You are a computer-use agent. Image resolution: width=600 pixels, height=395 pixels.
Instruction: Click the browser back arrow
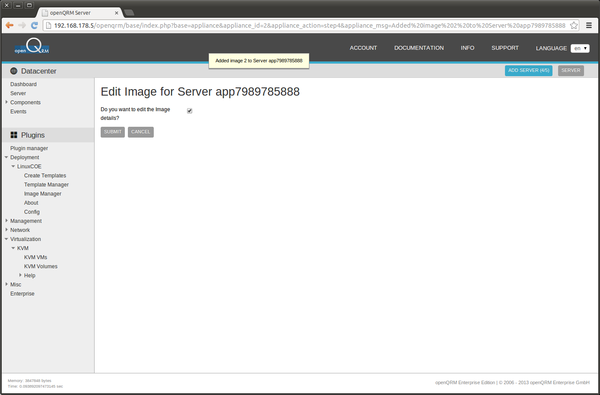pos(10,25)
